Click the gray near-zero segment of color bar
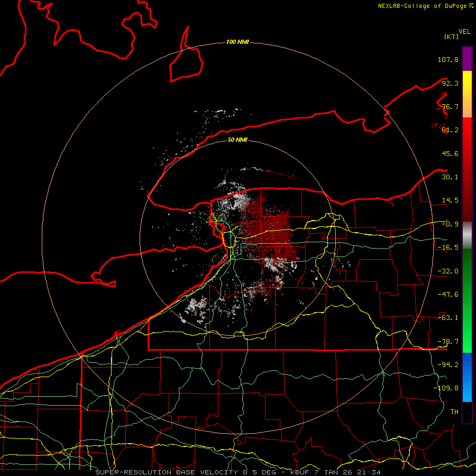 [x=467, y=235]
